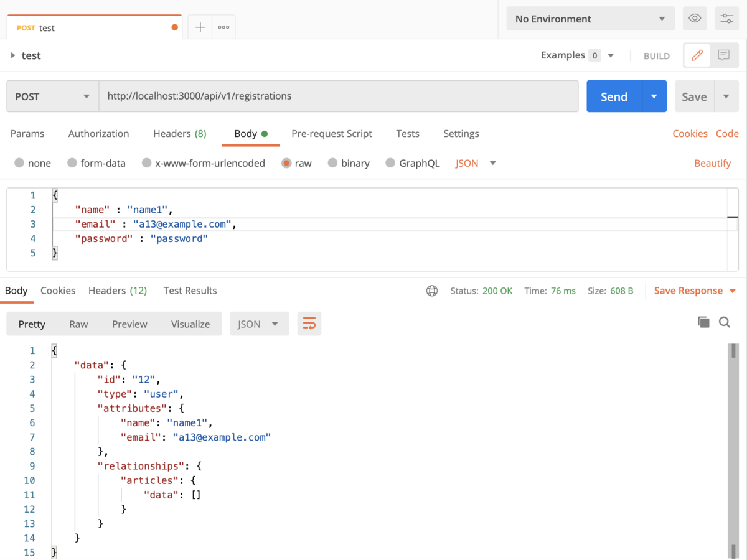Click the pencil icon to edit the request
747x560 pixels.
[x=697, y=55]
